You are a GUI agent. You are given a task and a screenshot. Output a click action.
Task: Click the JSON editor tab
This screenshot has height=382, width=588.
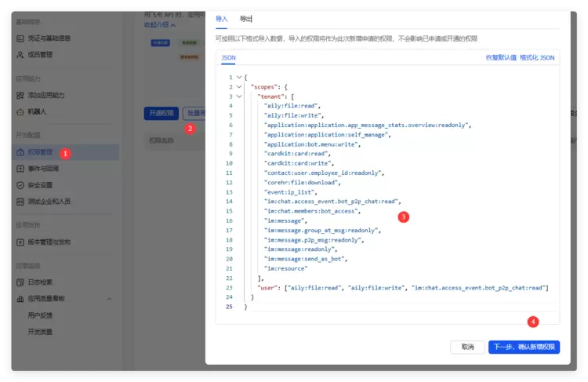tap(228, 58)
